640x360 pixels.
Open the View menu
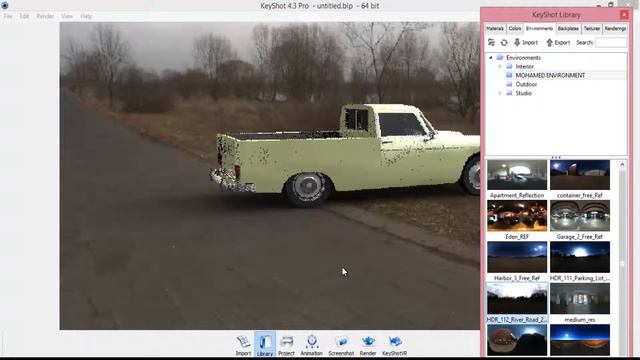67,16
